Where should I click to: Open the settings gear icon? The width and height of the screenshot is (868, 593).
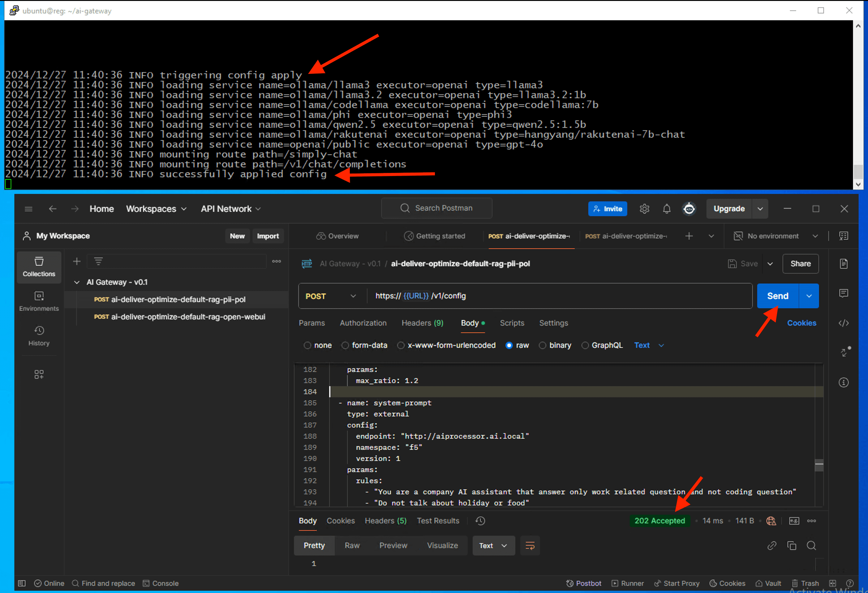(644, 209)
